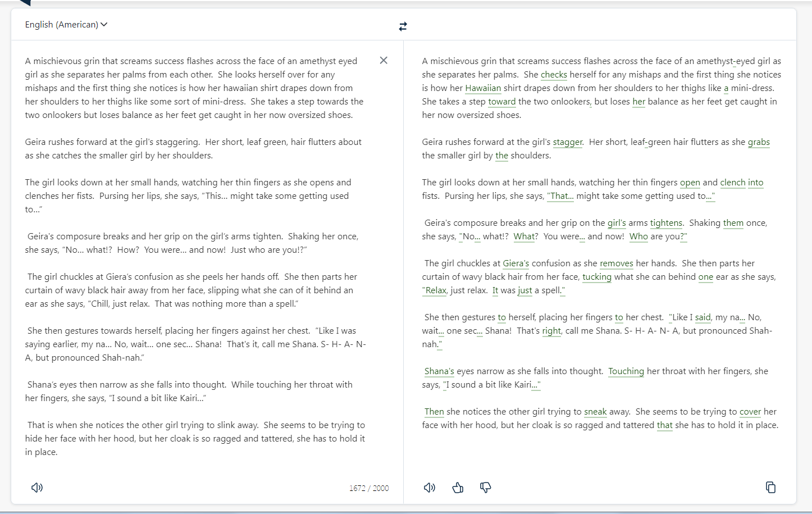Give thumbs down to the rewritten text

tap(486, 488)
